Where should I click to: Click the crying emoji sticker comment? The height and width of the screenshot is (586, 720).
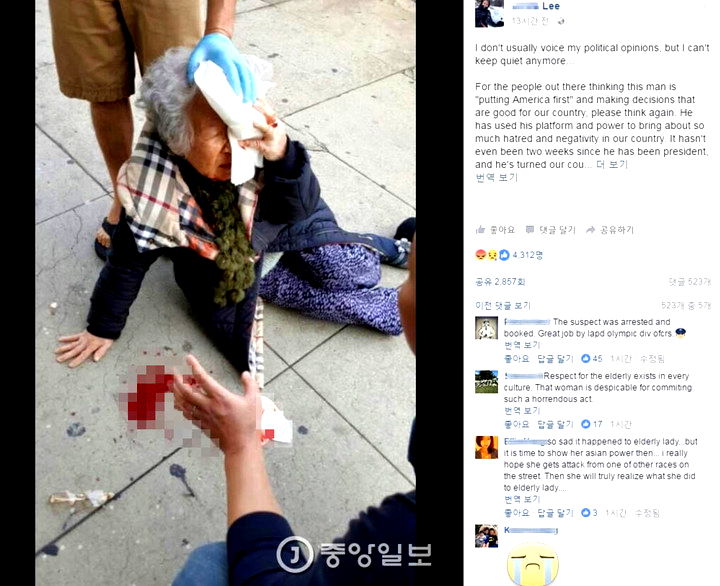(x=533, y=564)
